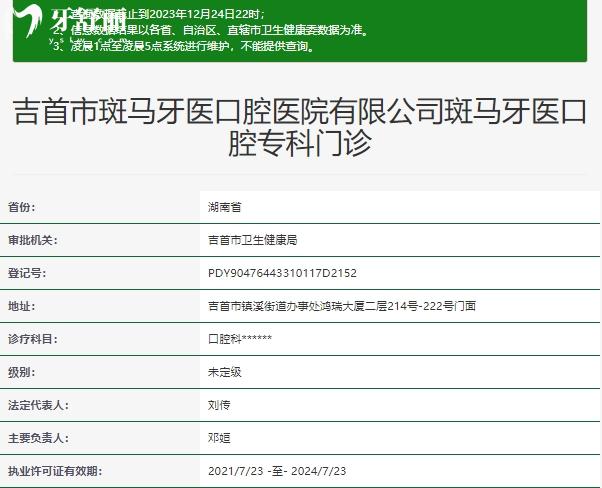Click the notice line about 2023年12月24日22时

click(x=158, y=14)
